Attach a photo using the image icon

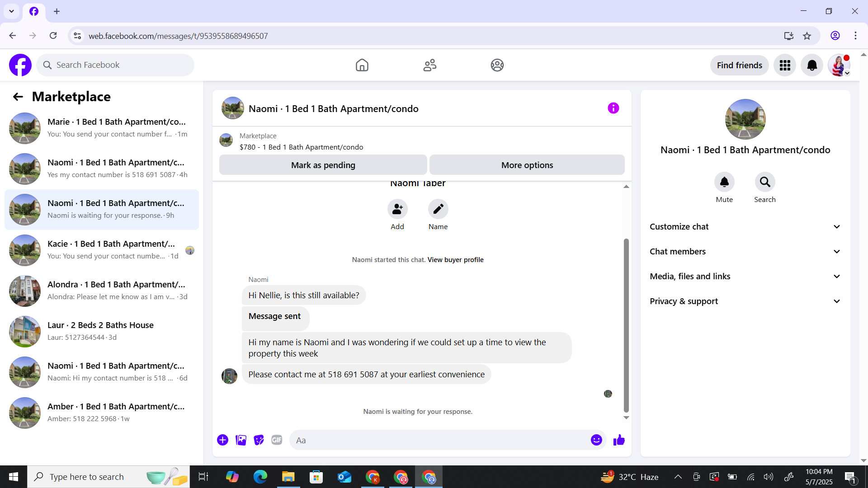click(x=241, y=440)
